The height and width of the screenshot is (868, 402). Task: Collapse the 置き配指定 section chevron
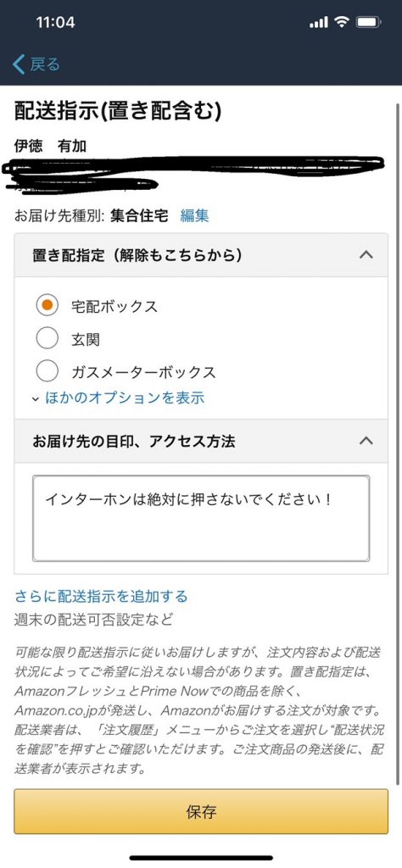pyautogui.click(x=366, y=255)
